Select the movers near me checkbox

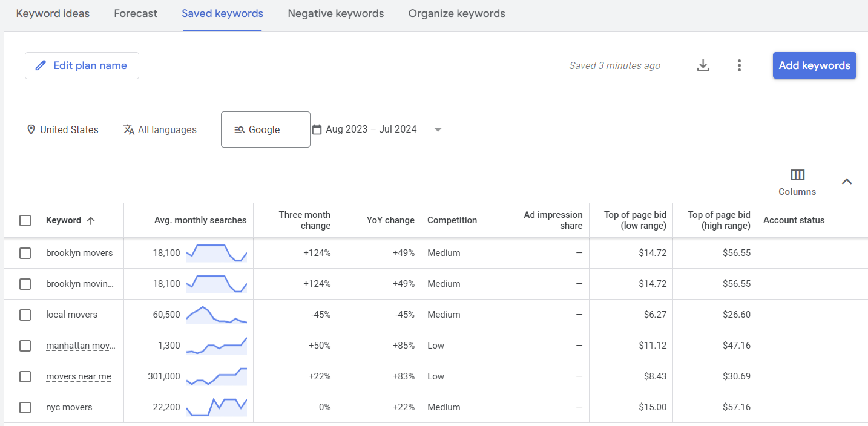point(25,376)
